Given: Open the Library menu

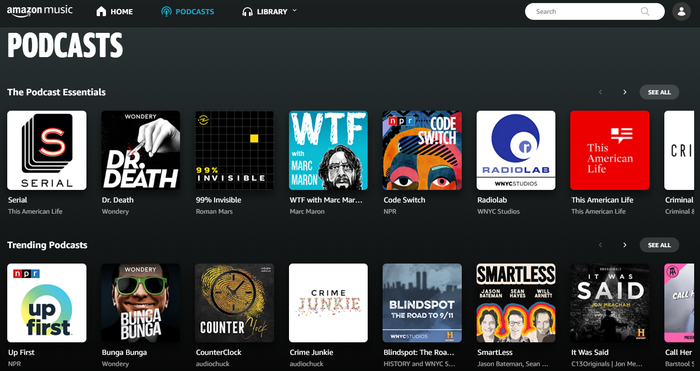Looking at the screenshot, I should click(269, 12).
